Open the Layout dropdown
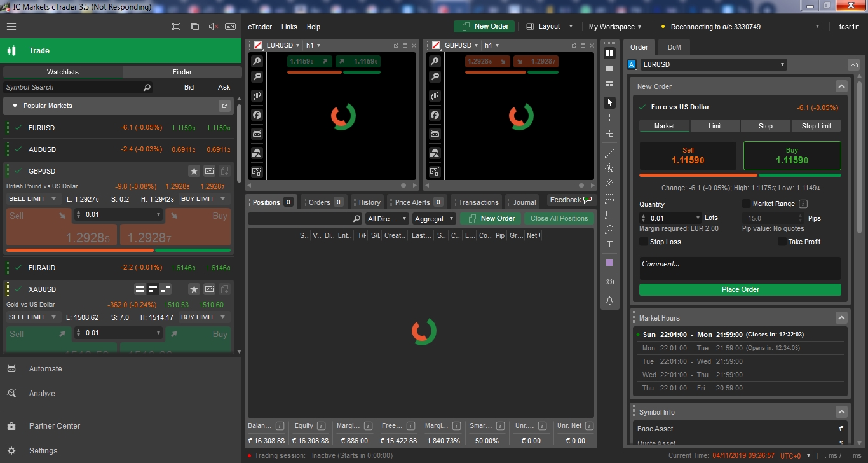 (550, 27)
